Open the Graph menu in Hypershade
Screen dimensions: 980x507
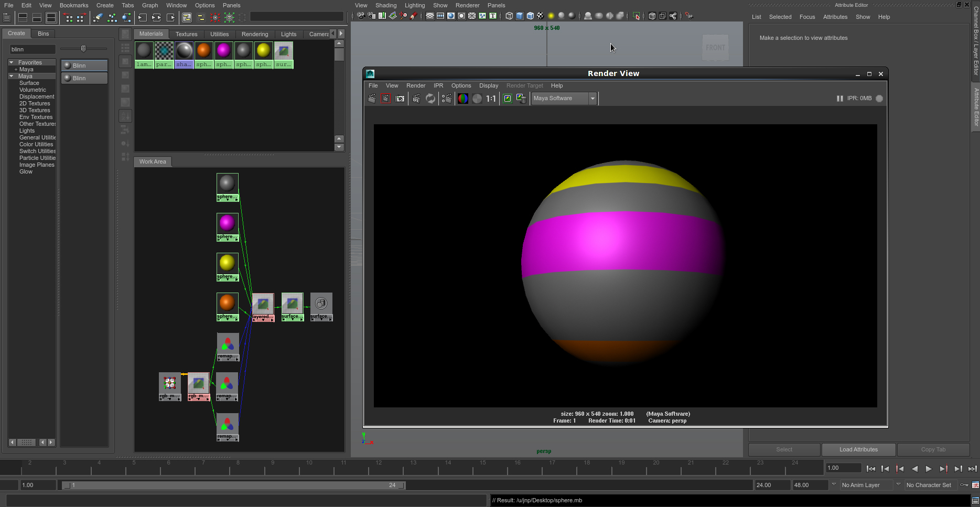pyautogui.click(x=150, y=5)
